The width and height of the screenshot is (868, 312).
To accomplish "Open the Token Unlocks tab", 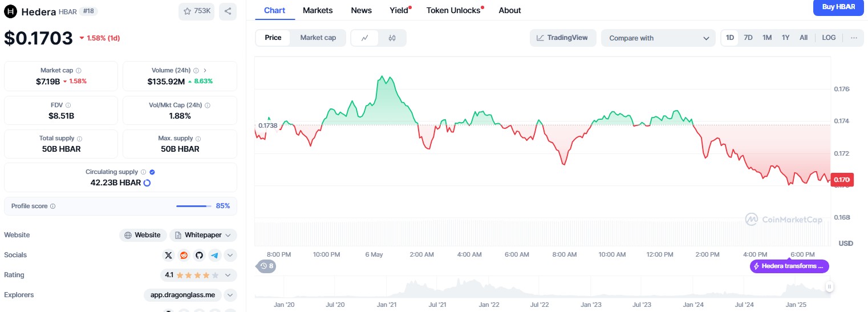I will click(x=453, y=10).
